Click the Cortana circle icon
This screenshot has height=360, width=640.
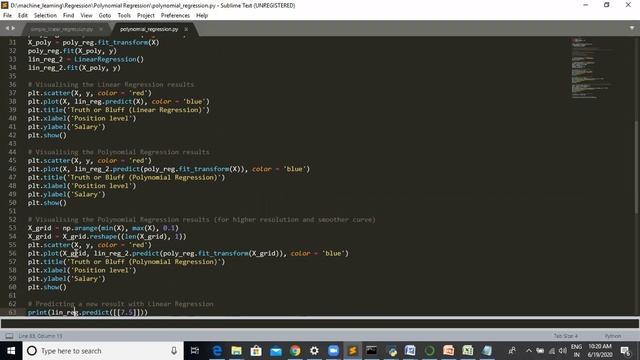point(32,351)
